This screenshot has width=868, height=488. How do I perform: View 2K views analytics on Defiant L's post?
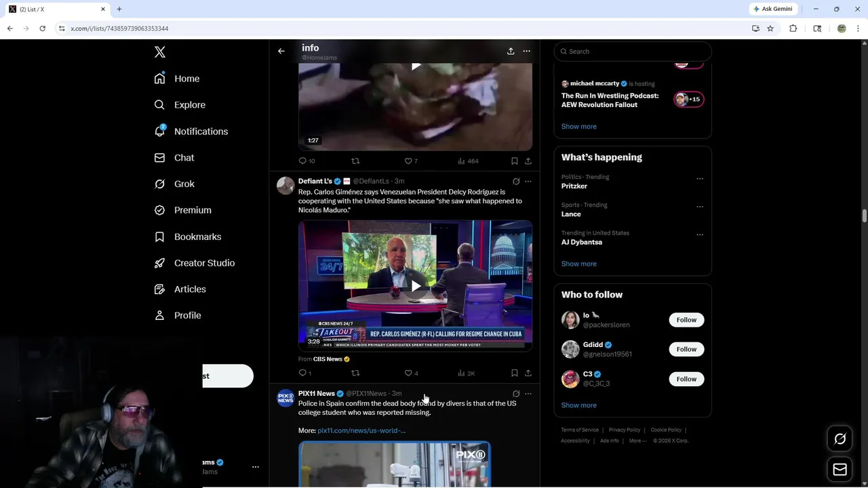[467, 373]
